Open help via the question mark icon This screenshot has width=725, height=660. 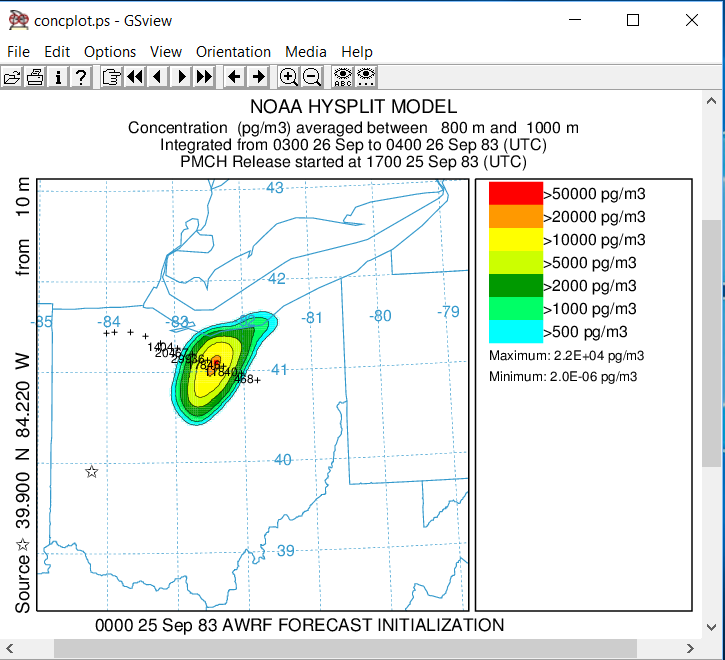[81, 77]
